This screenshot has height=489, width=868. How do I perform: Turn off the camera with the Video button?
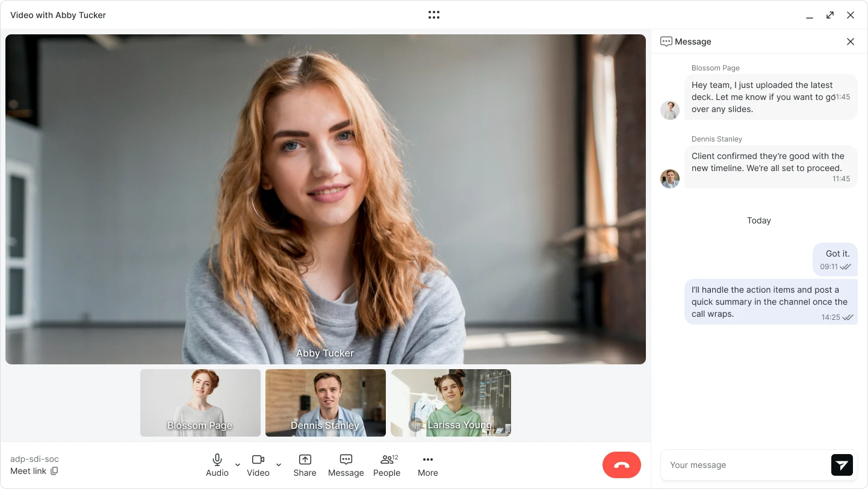(x=258, y=466)
